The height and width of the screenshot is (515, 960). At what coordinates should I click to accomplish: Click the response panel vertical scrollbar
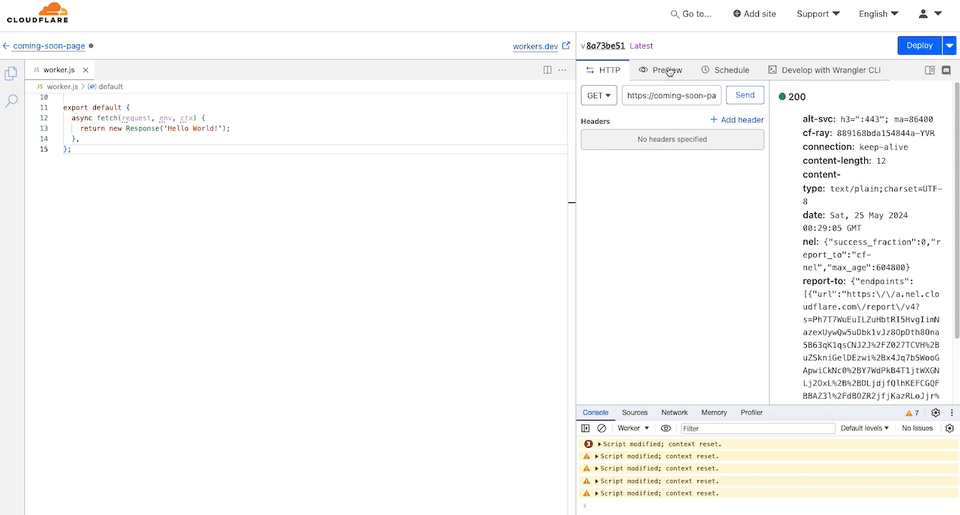(956, 210)
